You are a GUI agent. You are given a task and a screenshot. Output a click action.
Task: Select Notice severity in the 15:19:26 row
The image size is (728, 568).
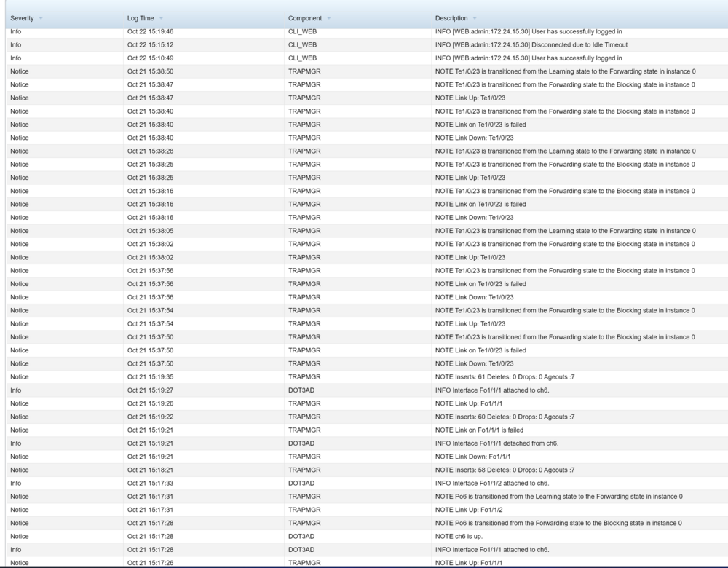[x=20, y=403]
